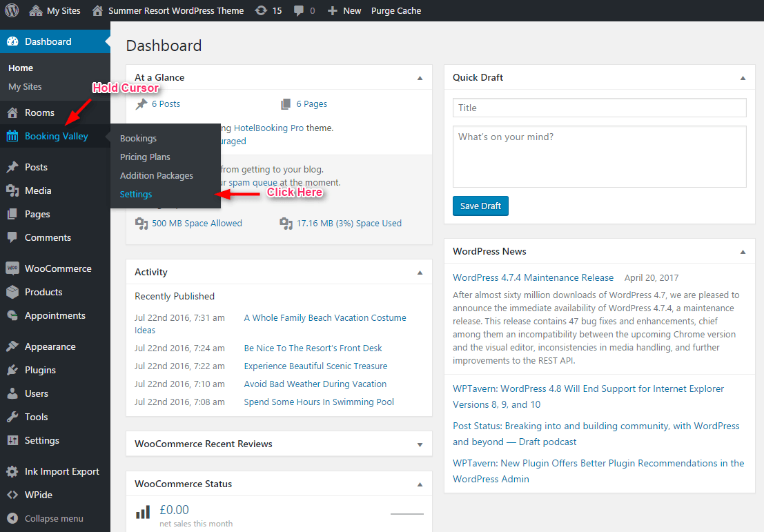Open Pricing Plans submenu item
The height and width of the screenshot is (532, 764).
click(145, 157)
